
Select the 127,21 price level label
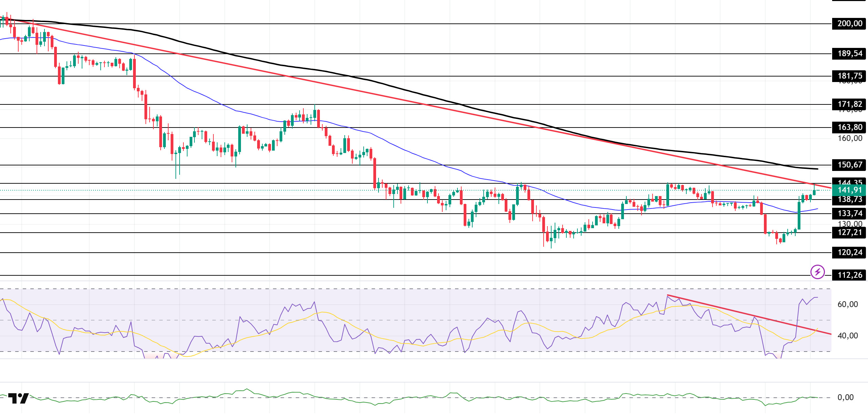pos(850,233)
